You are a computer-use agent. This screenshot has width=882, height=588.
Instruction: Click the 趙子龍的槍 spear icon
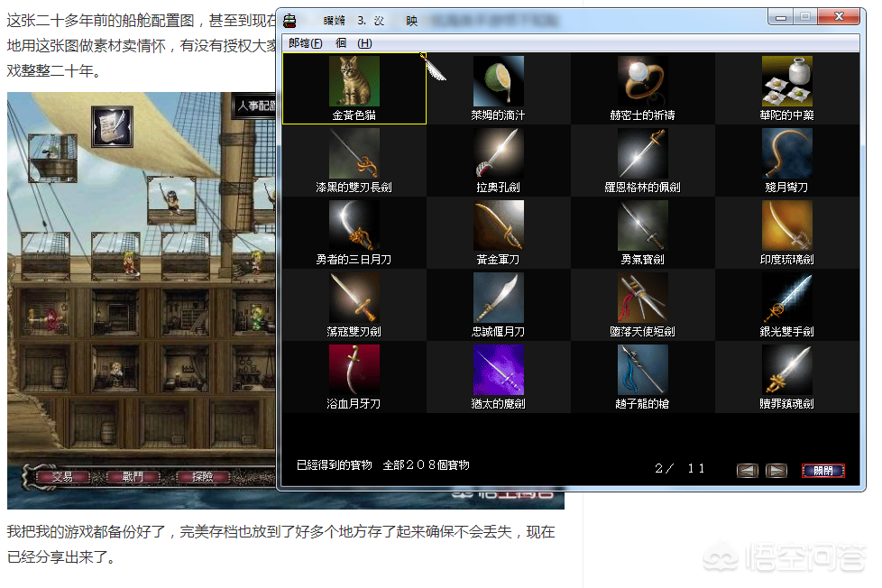click(642, 370)
